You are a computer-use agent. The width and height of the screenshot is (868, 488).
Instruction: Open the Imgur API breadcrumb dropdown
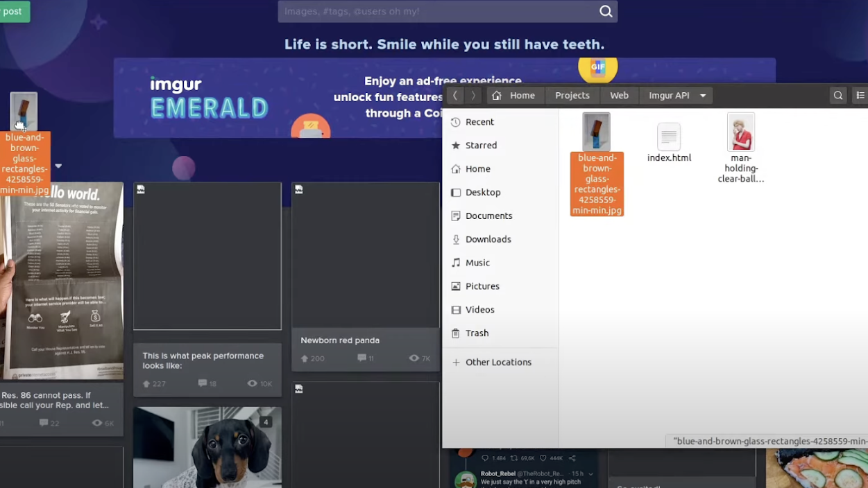point(703,95)
